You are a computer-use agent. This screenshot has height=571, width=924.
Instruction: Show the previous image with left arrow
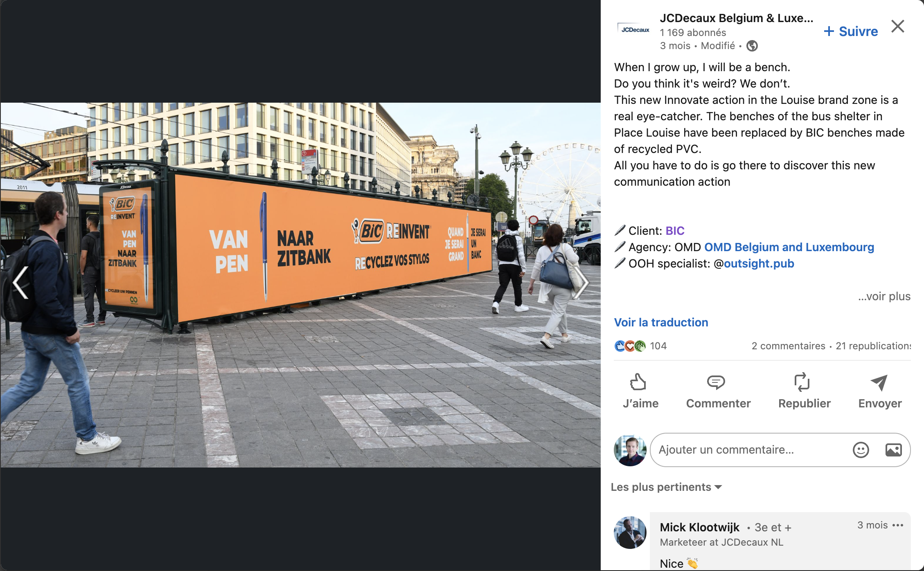20,283
